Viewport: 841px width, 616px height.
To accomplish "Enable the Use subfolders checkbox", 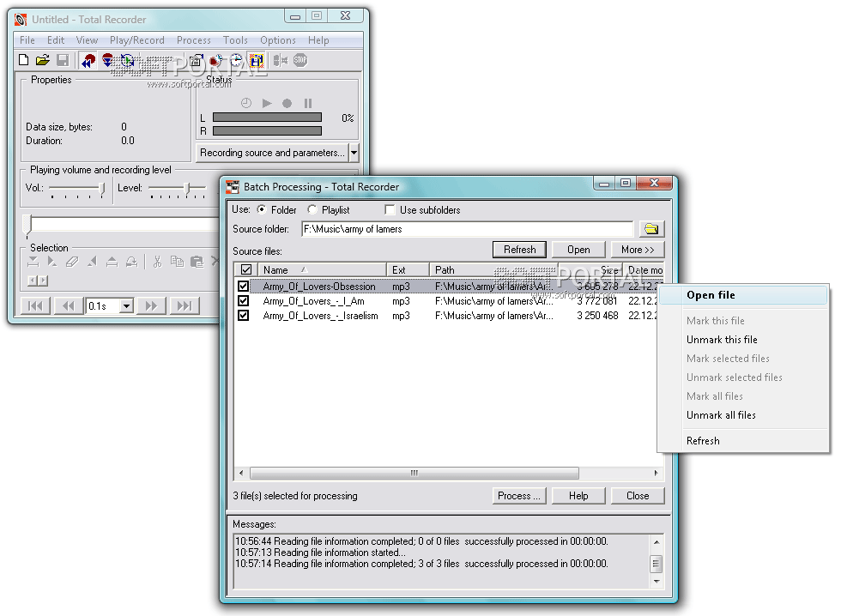I will pyautogui.click(x=390, y=209).
